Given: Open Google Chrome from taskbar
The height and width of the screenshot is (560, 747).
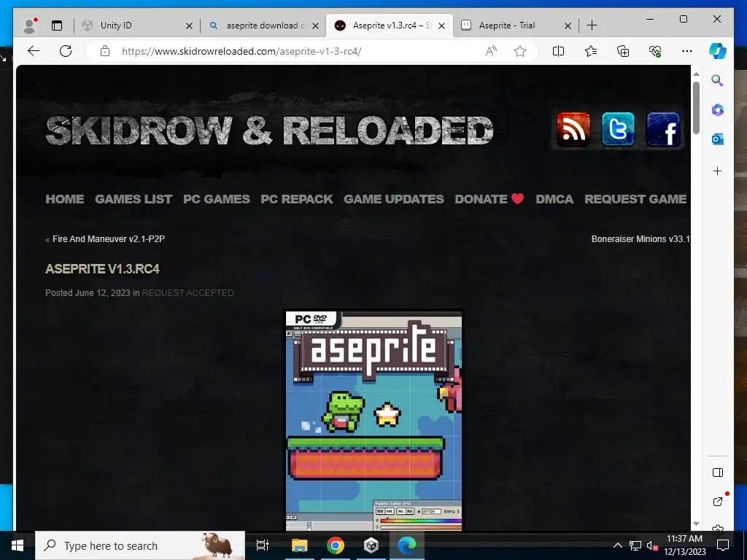Looking at the screenshot, I should (336, 545).
